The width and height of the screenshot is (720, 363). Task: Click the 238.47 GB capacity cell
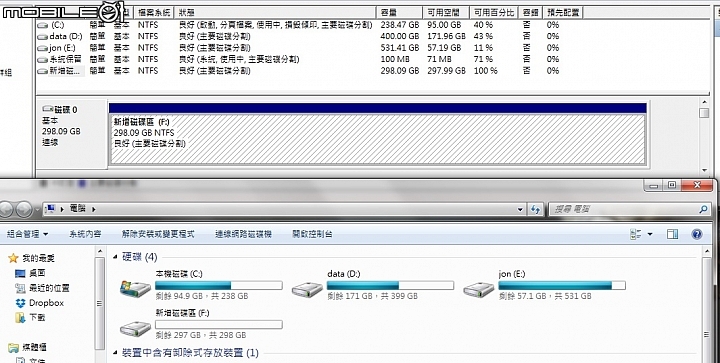pos(399,25)
